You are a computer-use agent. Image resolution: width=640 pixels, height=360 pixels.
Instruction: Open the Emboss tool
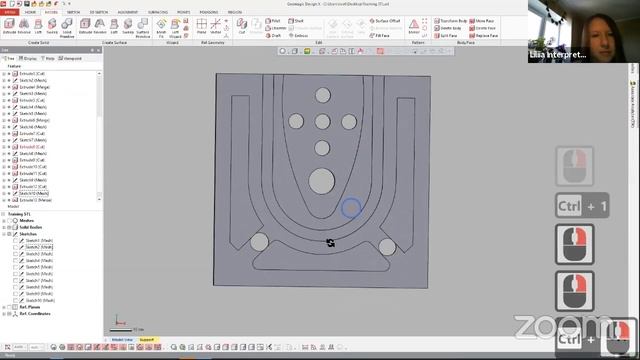(x=298, y=36)
